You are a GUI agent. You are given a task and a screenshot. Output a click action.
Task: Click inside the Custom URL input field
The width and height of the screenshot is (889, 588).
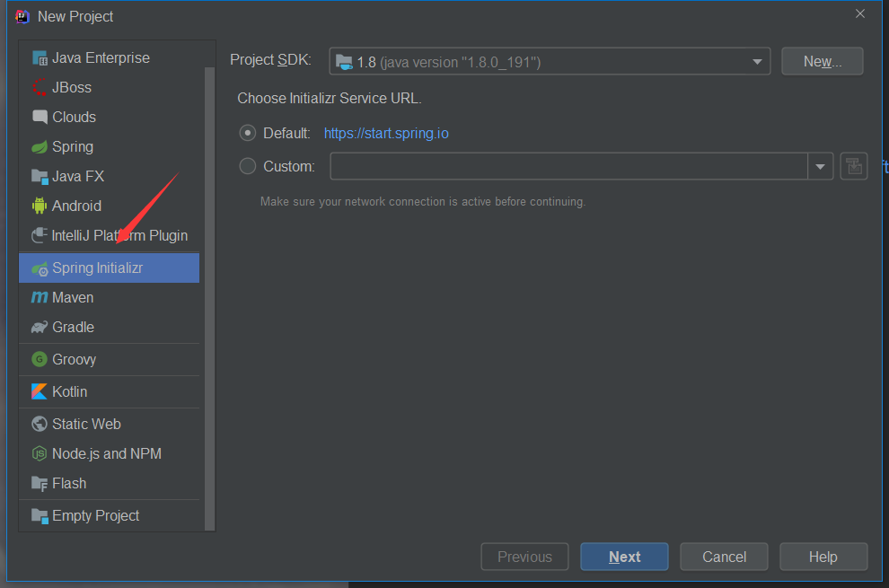(x=568, y=166)
